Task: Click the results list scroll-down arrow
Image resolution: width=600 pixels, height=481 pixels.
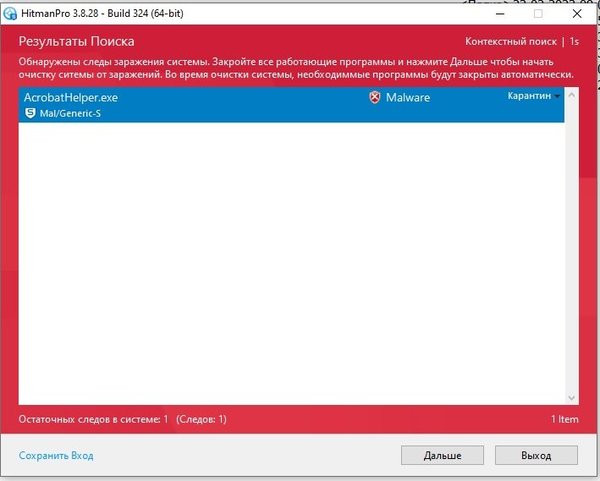Action: 571,398
